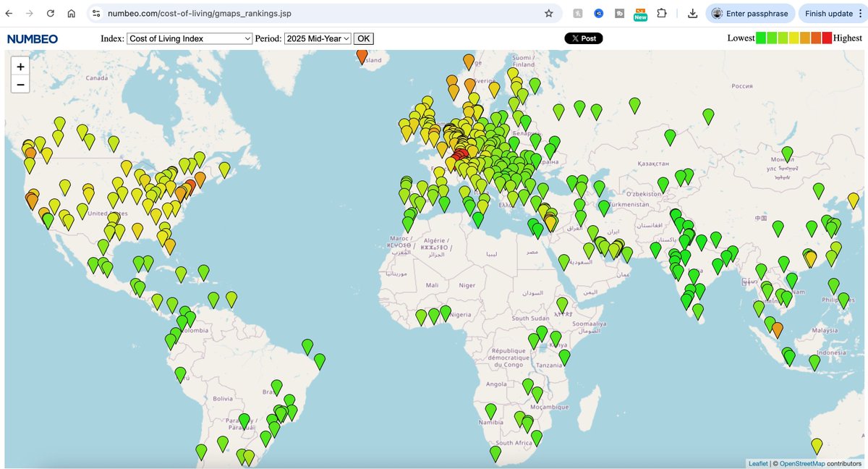Select the marker closest to Nigeria label

point(446,313)
